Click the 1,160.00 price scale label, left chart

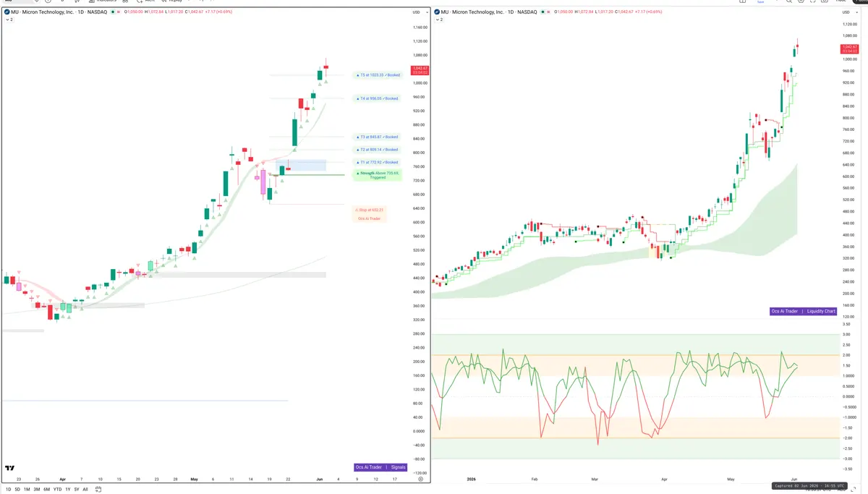(420, 27)
